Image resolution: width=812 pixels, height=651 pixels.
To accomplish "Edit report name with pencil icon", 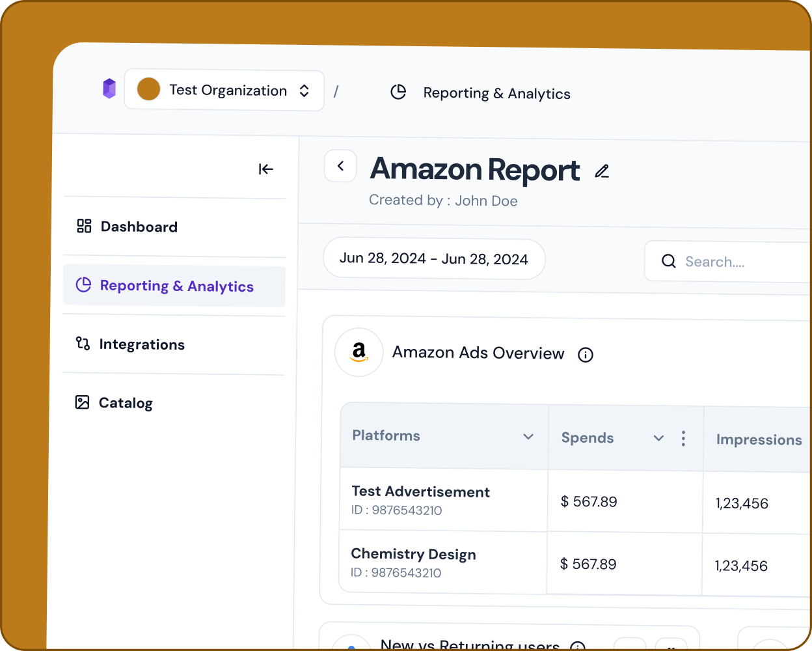I will (x=602, y=171).
